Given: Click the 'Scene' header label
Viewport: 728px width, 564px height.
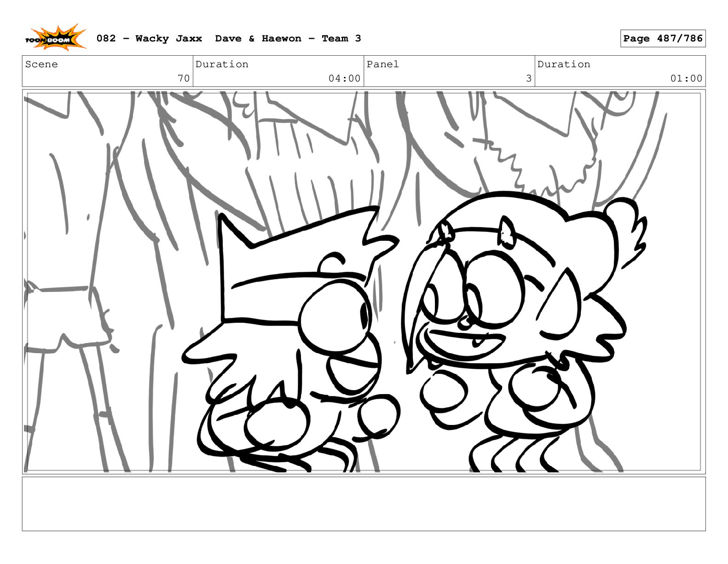Looking at the screenshot, I should point(42,64).
